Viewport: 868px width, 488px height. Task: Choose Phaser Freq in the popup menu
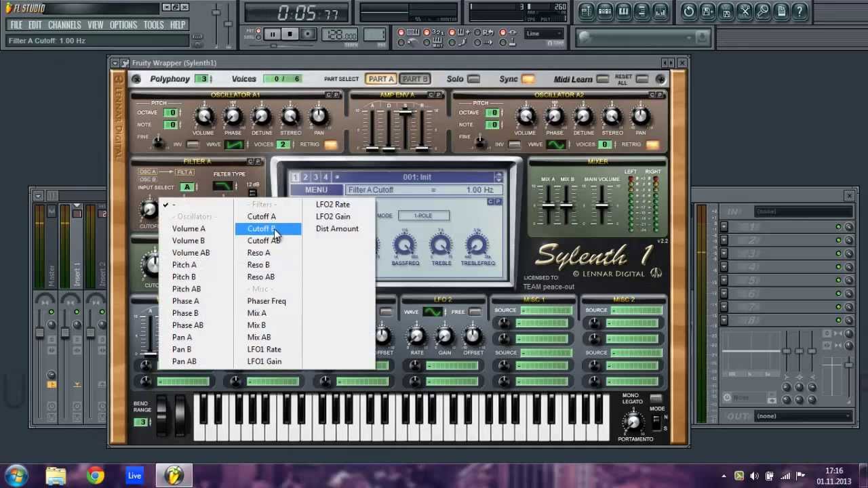(x=267, y=301)
